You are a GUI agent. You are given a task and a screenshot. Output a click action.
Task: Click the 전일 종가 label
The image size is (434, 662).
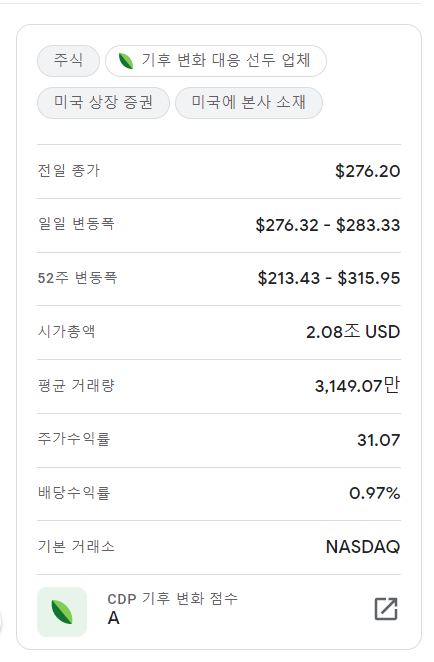(69, 171)
